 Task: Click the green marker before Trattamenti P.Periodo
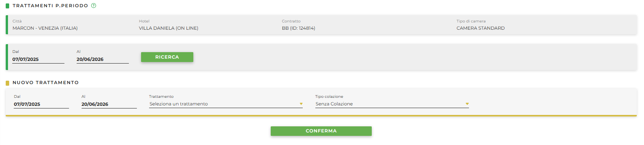pyautogui.click(x=7, y=6)
